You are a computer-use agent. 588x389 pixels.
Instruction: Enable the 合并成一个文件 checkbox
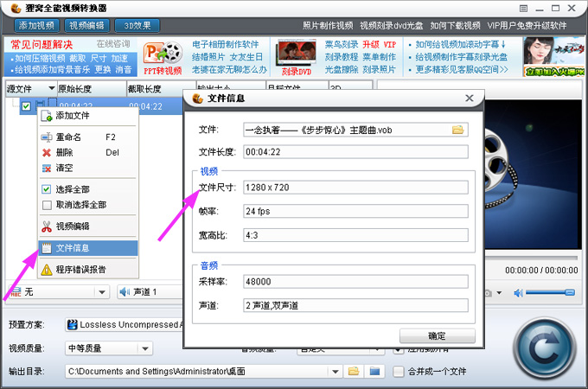398,372
